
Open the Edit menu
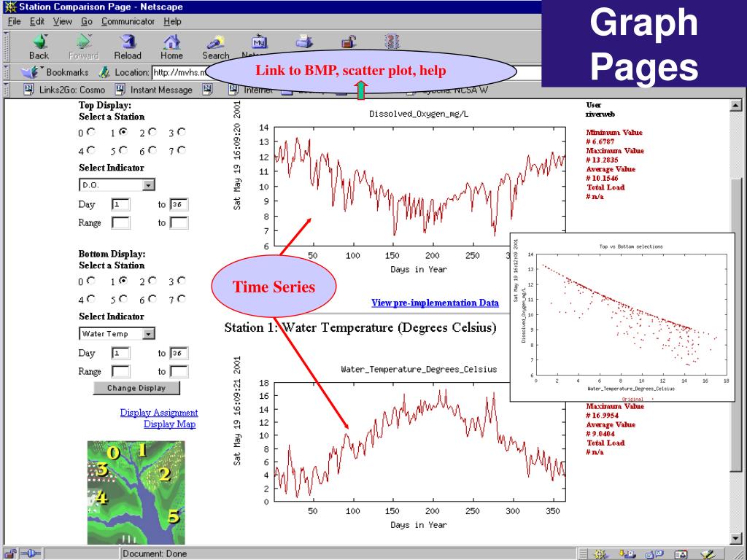pyautogui.click(x=36, y=21)
